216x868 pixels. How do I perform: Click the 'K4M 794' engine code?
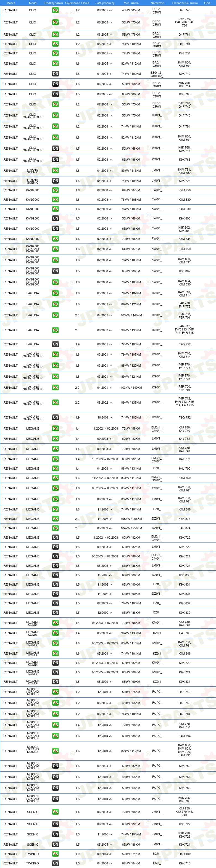pyautogui.click(x=184, y=736)
